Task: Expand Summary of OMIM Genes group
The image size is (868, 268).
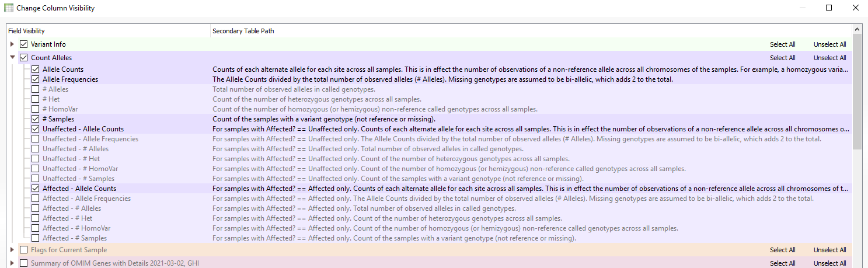Action: tap(12, 263)
